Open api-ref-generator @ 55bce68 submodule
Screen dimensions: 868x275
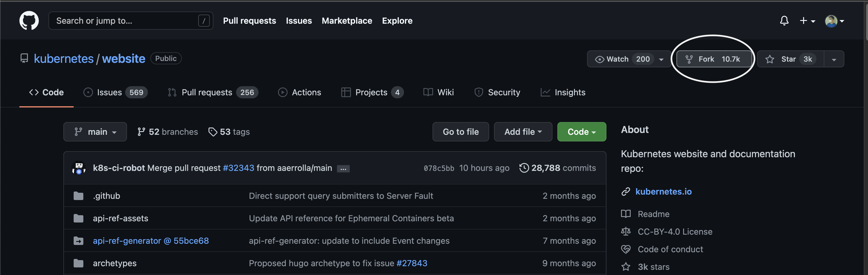151,241
